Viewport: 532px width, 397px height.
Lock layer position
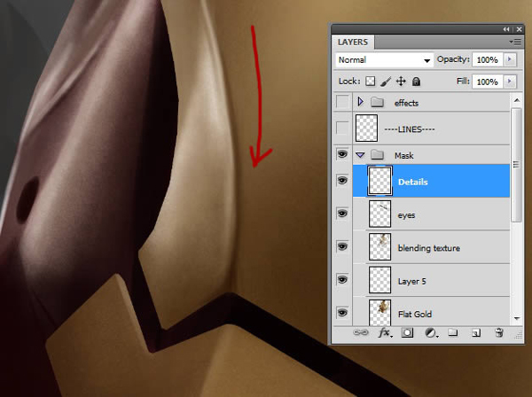point(401,82)
